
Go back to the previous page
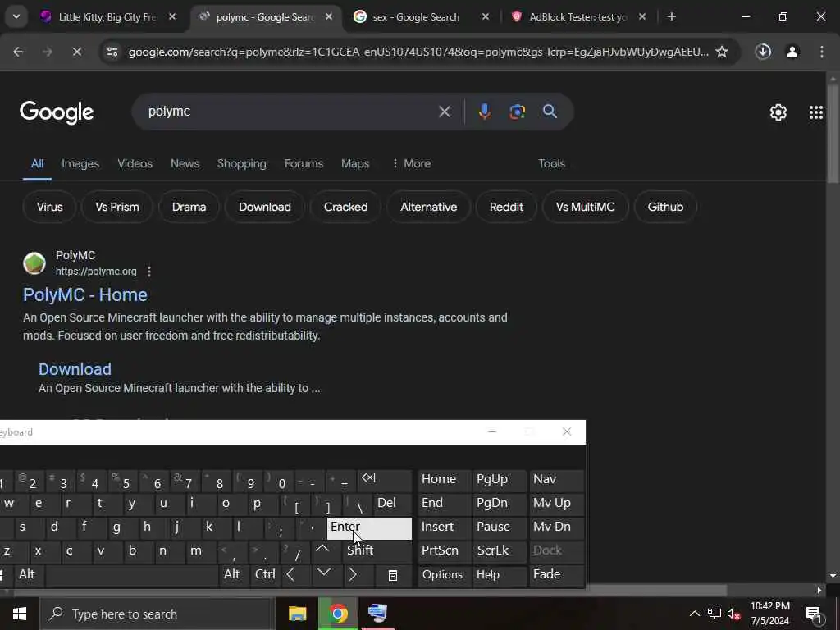click(x=18, y=52)
